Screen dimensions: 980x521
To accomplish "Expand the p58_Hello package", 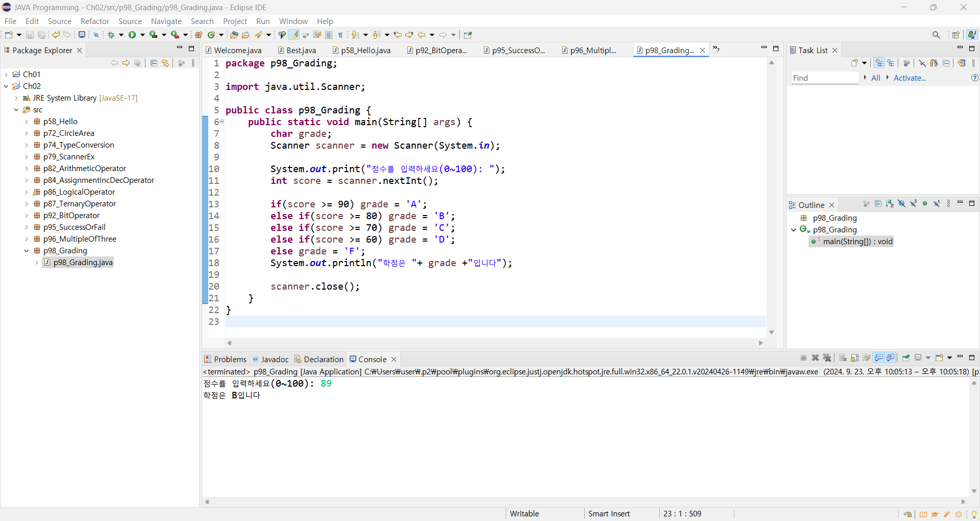I will (27, 122).
